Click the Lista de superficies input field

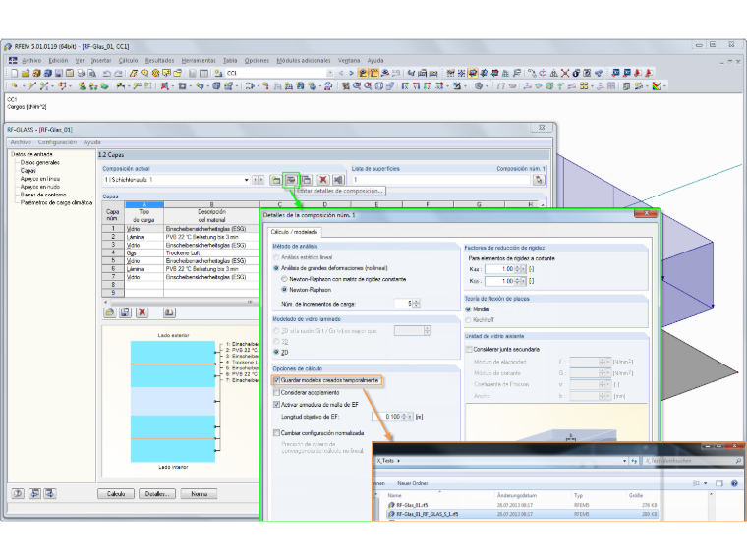[x=441, y=180]
